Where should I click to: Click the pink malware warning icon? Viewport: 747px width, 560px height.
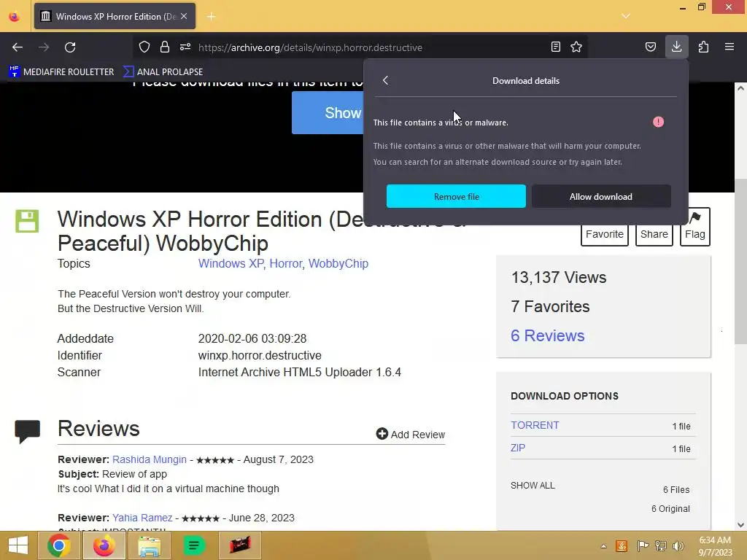click(x=659, y=122)
